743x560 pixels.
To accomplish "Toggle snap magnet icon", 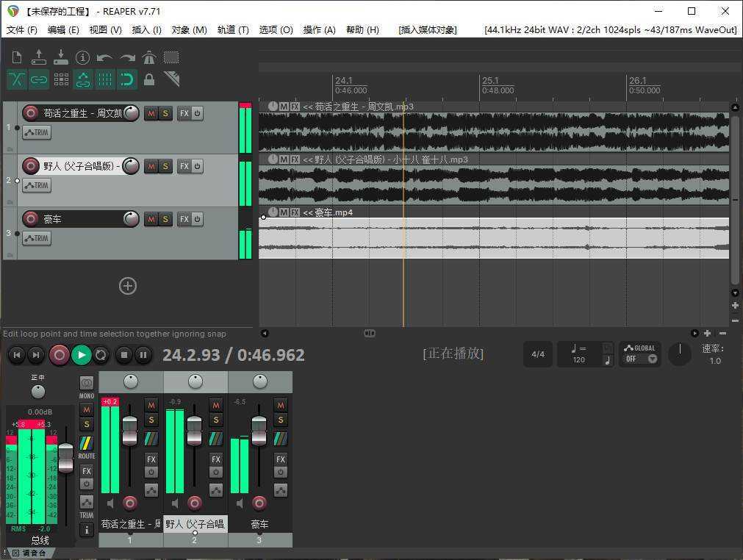I will point(127,79).
